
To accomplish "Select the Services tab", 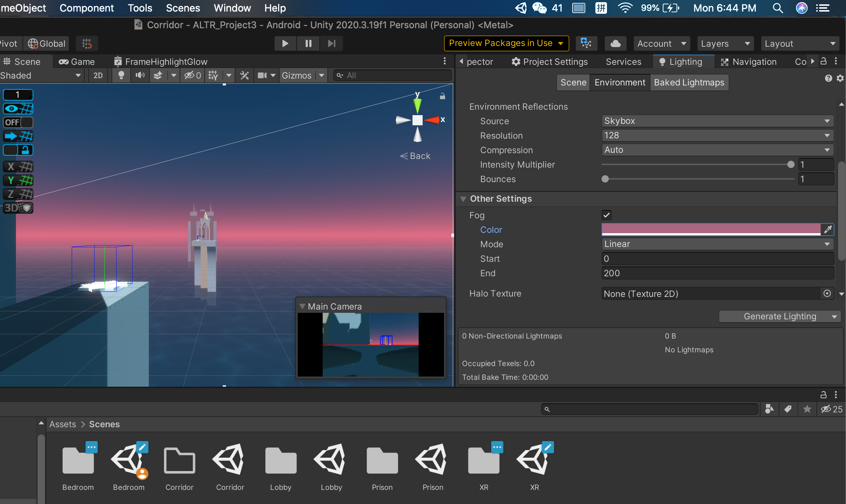I will pyautogui.click(x=624, y=62).
